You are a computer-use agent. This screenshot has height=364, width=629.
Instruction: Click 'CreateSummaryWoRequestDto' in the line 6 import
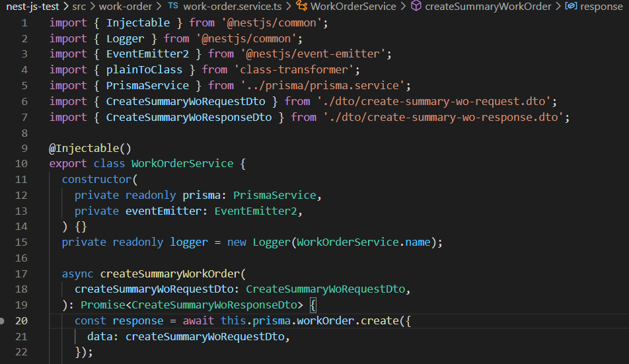(186, 102)
